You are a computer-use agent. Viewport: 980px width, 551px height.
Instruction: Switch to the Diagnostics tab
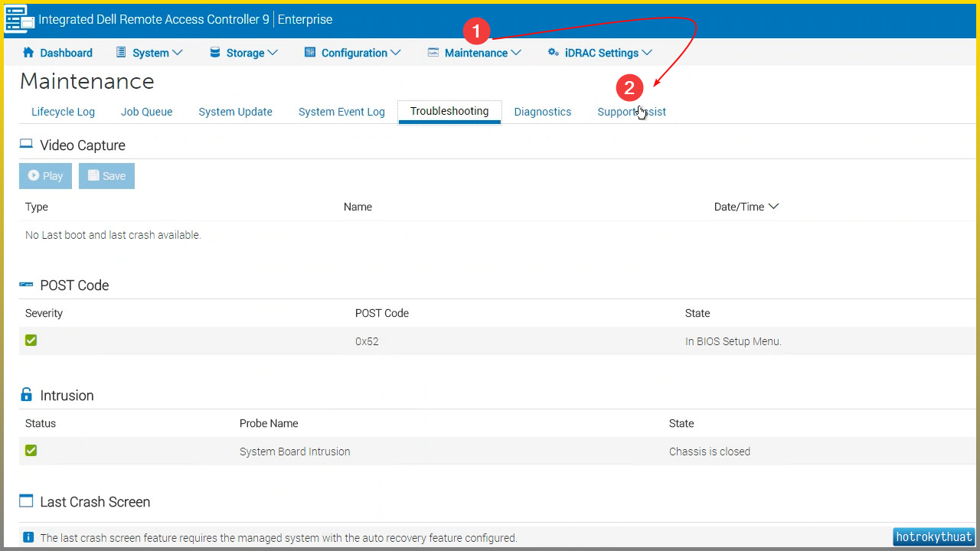(543, 112)
